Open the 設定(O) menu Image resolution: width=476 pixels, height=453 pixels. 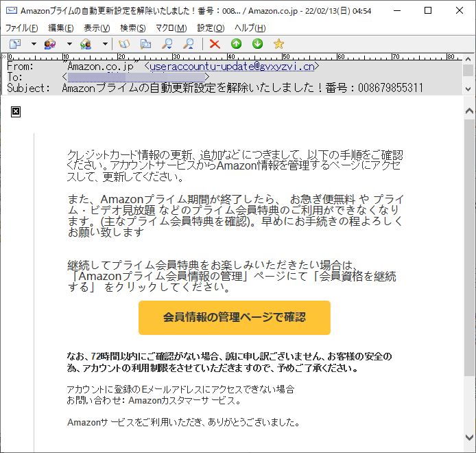211,28
